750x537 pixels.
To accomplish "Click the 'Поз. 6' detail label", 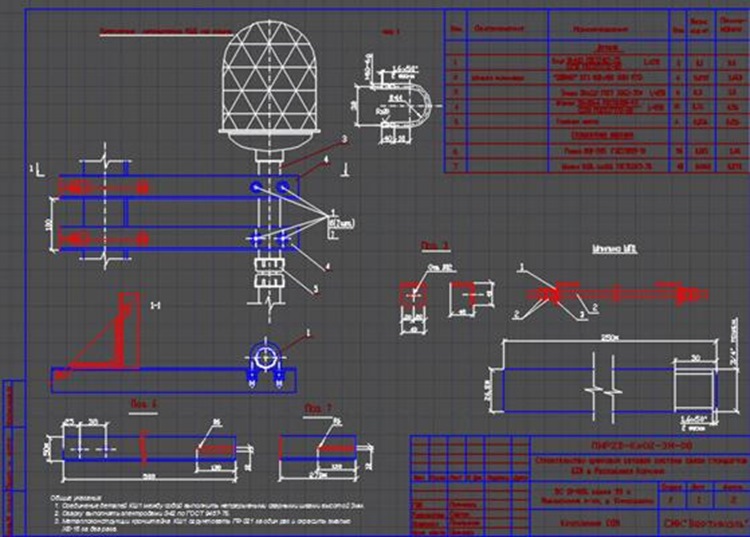I will (144, 405).
